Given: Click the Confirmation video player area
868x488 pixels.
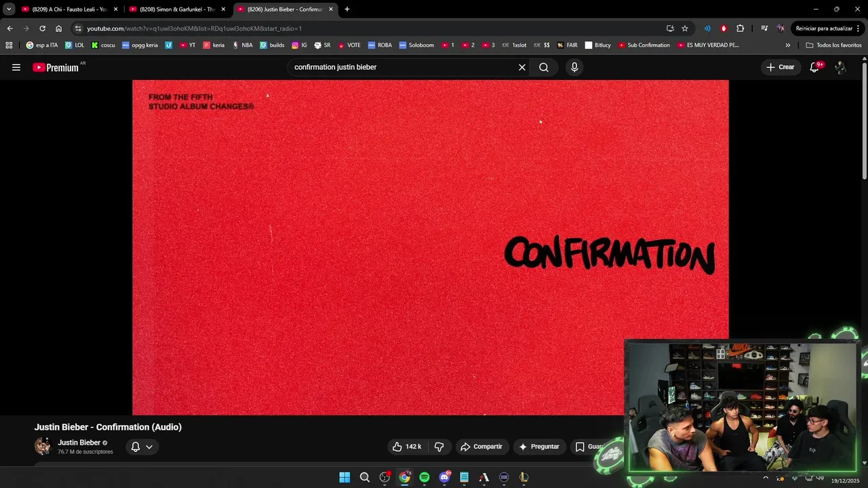Looking at the screenshot, I should click(430, 247).
